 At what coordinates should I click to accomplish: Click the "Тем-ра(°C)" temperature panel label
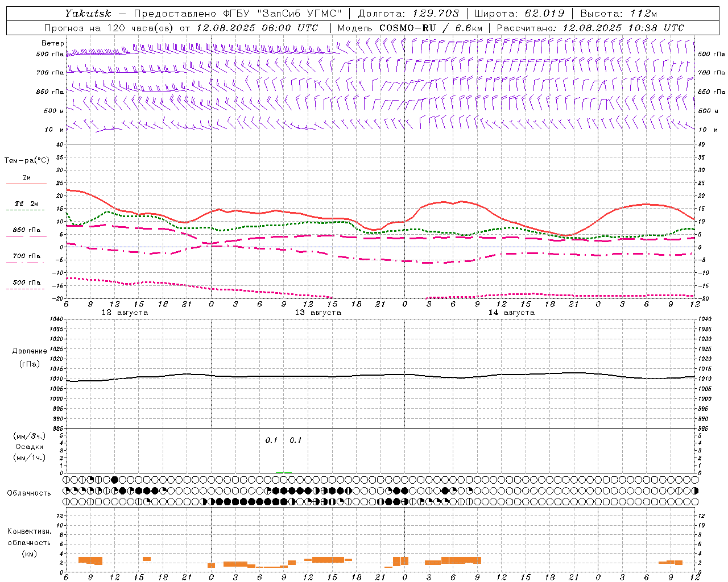27,160
